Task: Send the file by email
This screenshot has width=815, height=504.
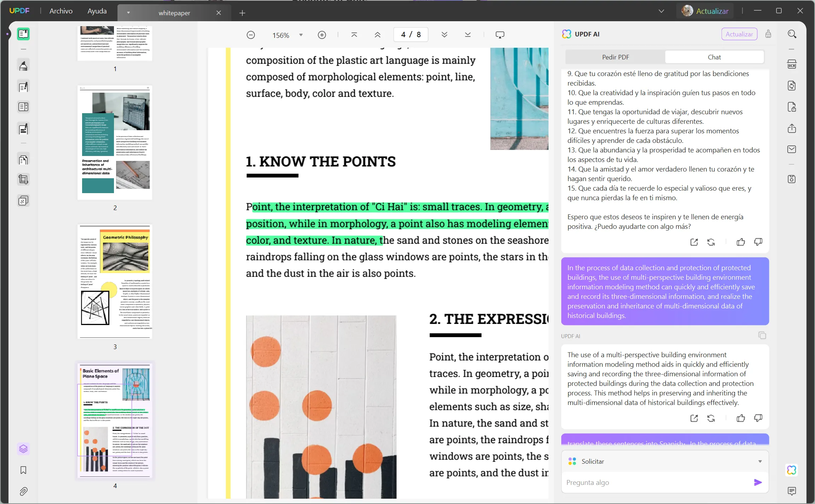Action: click(792, 149)
